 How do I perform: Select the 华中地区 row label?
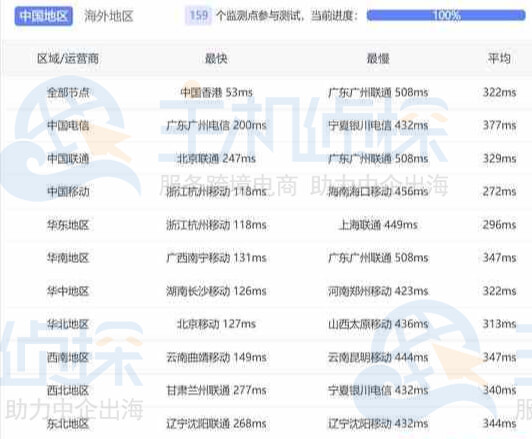[x=68, y=291]
